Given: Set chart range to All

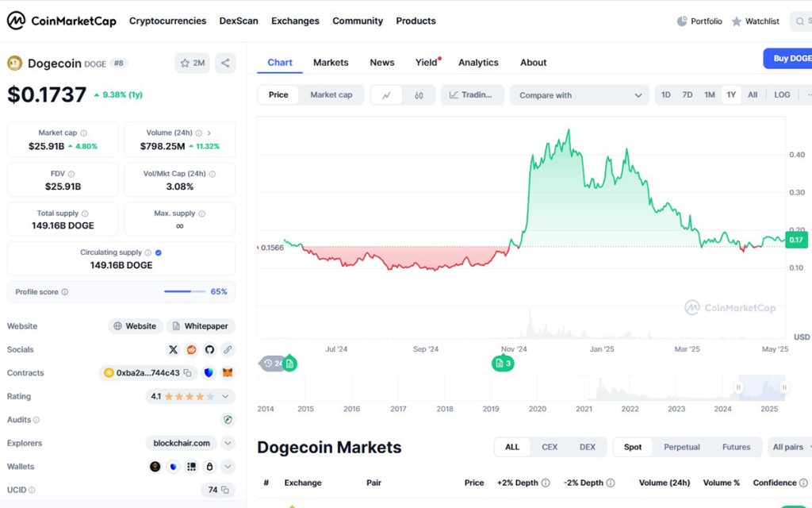Looking at the screenshot, I should [753, 95].
